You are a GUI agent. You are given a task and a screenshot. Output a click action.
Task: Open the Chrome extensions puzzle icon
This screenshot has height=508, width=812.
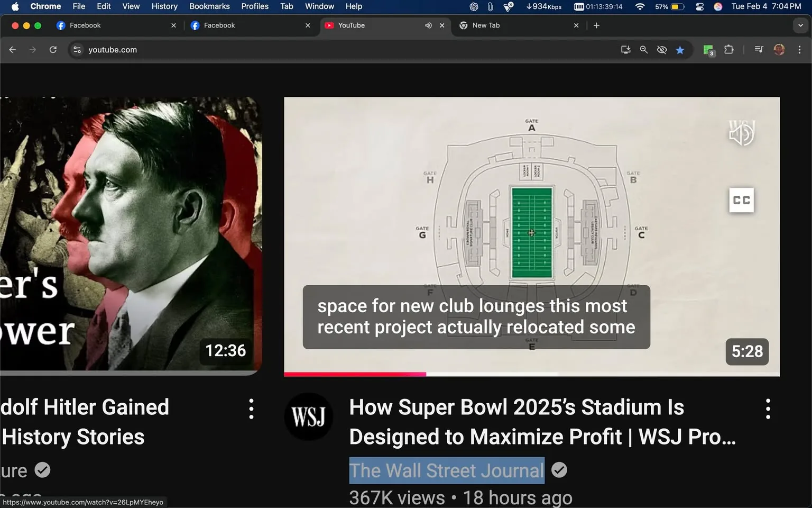pos(728,50)
